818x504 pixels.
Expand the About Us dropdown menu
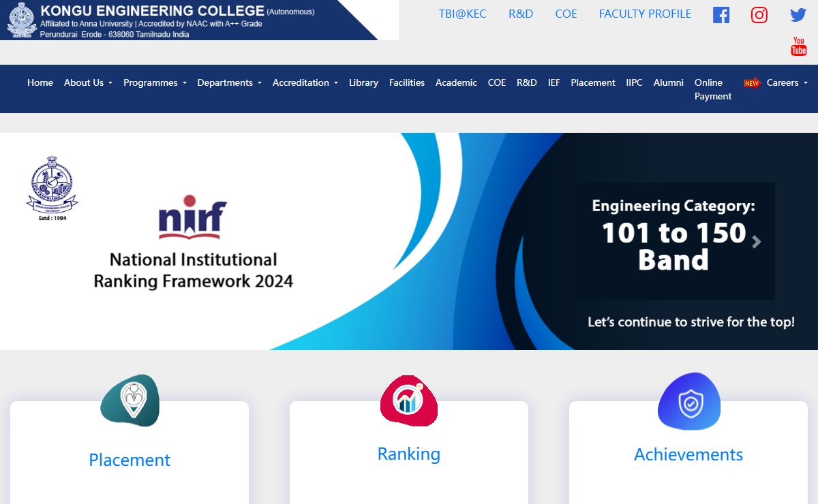[88, 82]
